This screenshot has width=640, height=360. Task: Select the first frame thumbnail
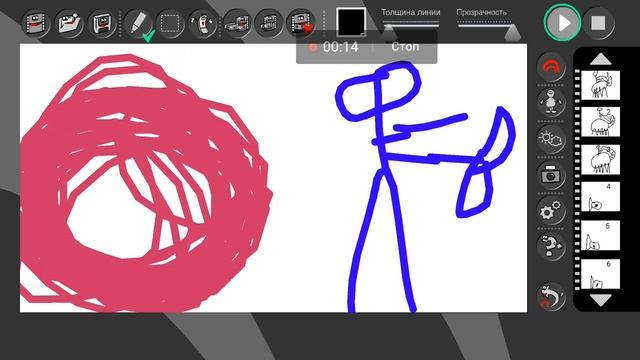600,85
